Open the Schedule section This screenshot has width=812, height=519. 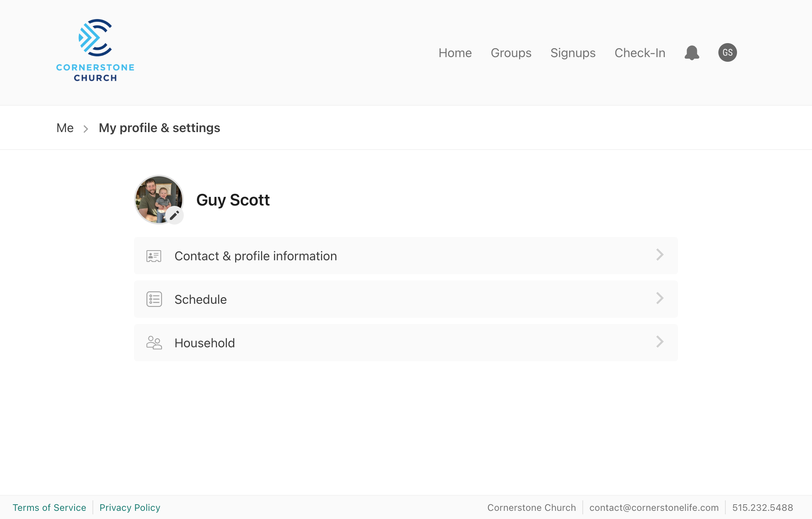click(406, 299)
